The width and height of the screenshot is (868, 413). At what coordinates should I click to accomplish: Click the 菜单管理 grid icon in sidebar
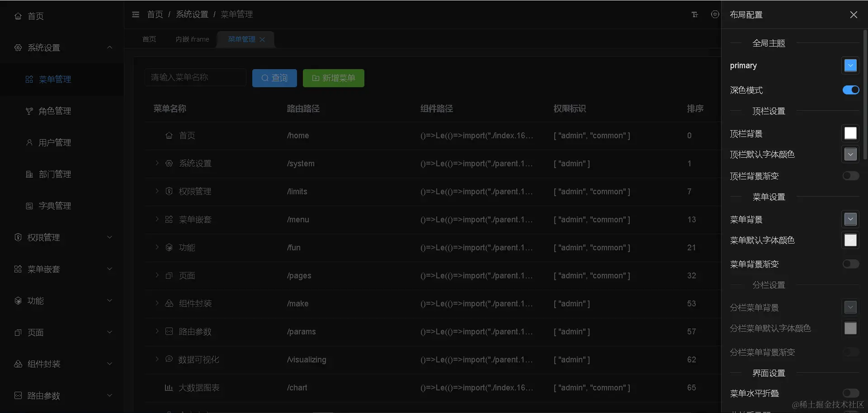(x=29, y=80)
